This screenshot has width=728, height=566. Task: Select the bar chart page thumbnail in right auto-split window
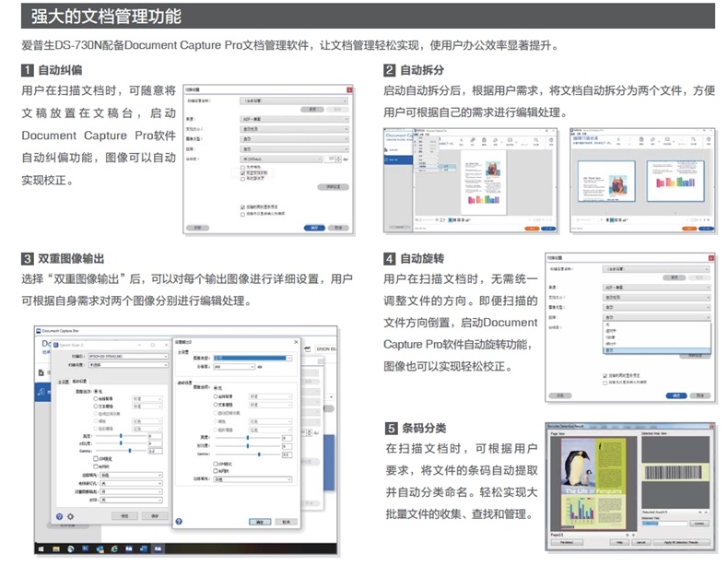675,182
